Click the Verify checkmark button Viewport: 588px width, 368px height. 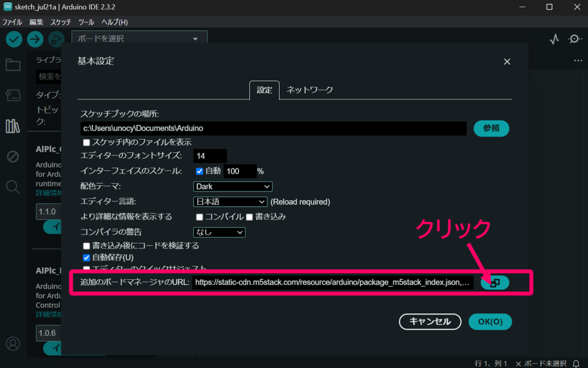pyautogui.click(x=14, y=39)
